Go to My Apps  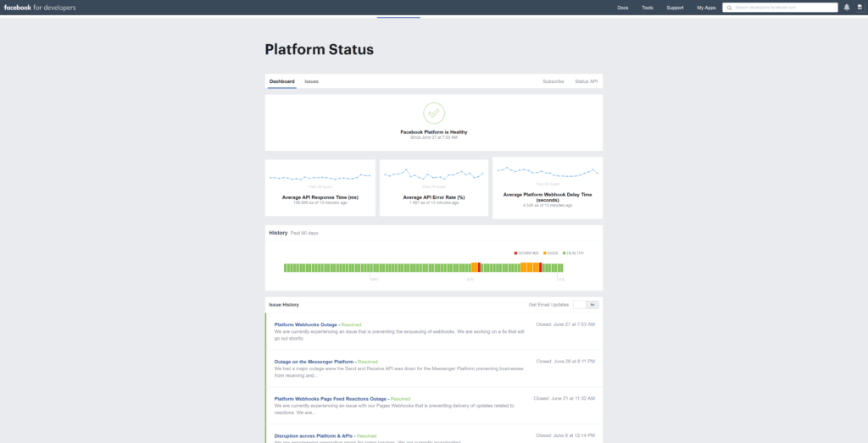pos(706,8)
